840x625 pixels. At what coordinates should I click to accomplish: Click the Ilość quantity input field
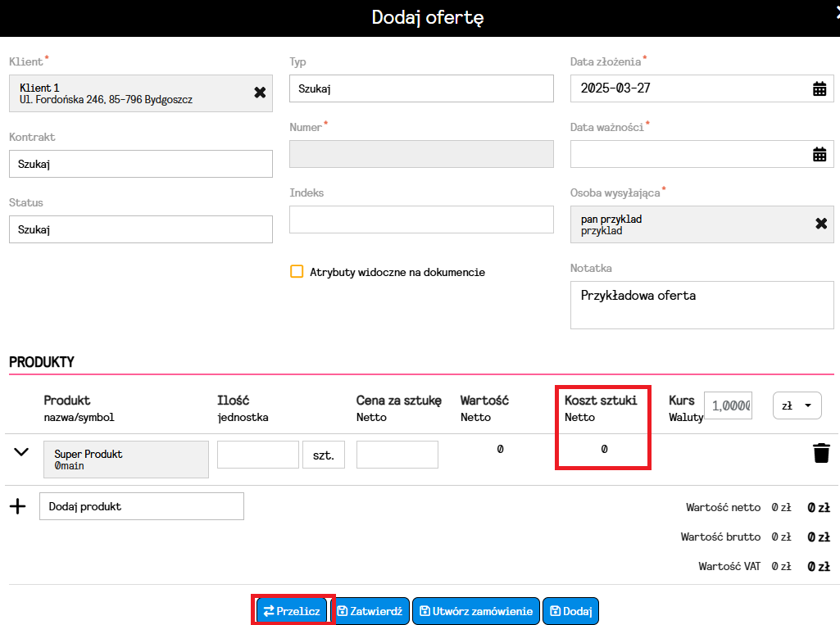(257, 455)
